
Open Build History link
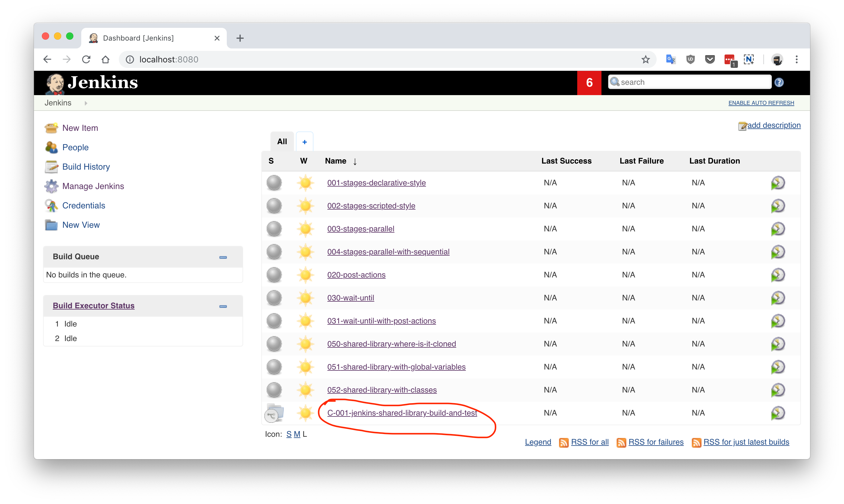pyautogui.click(x=86, y=167)
